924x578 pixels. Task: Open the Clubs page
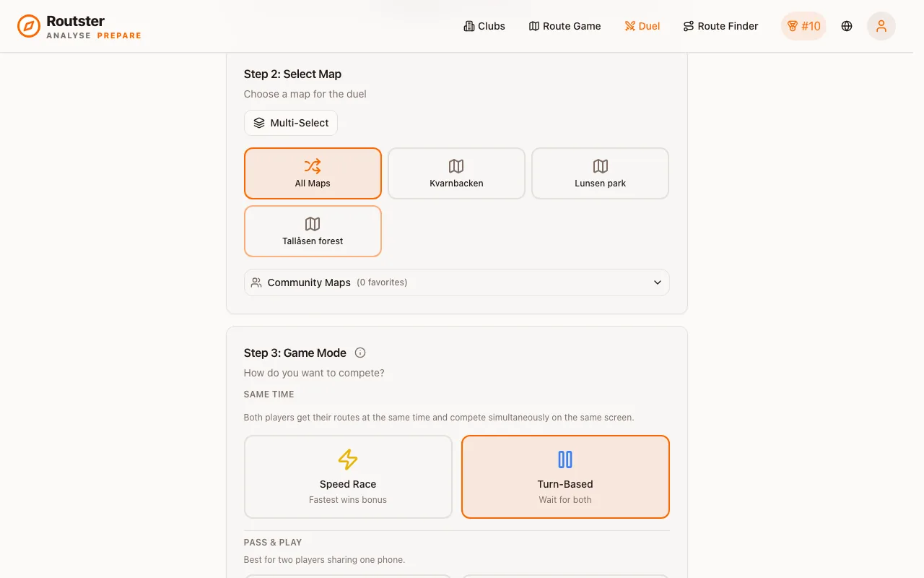pyautogui.click(x=484, y=26)
